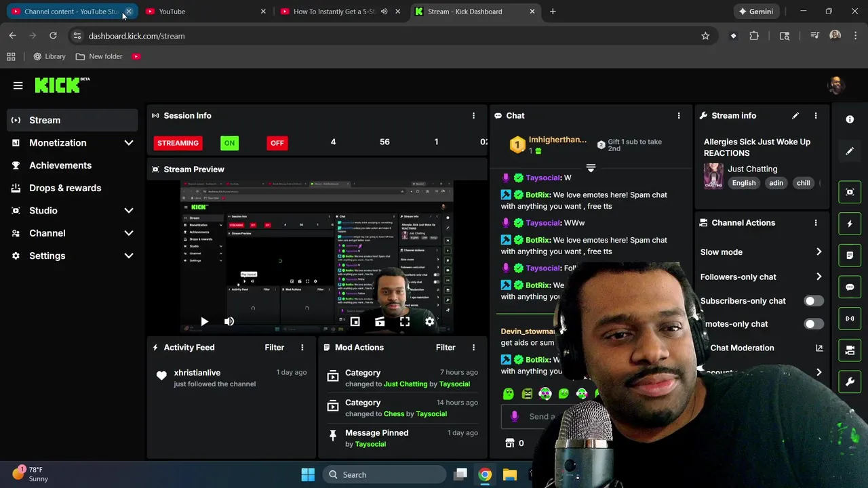
Task: Click the green ON indicator
Action: point(229,143)
